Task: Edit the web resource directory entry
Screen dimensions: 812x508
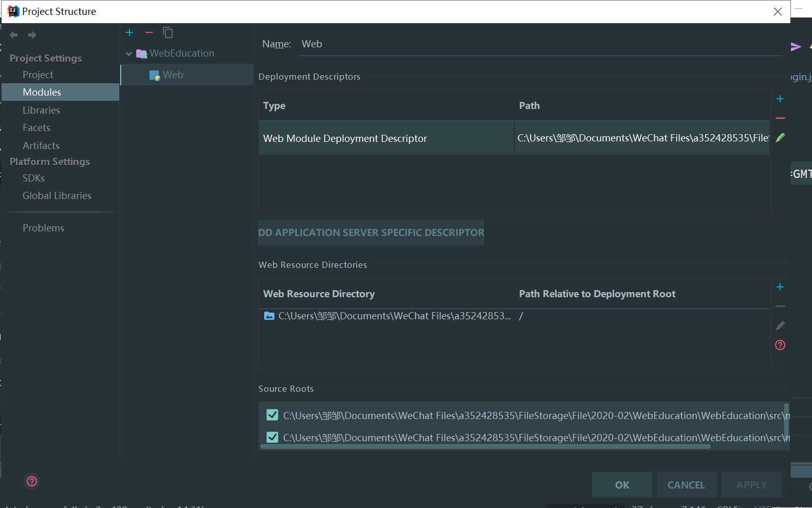Action: click(x=780, y=326)
